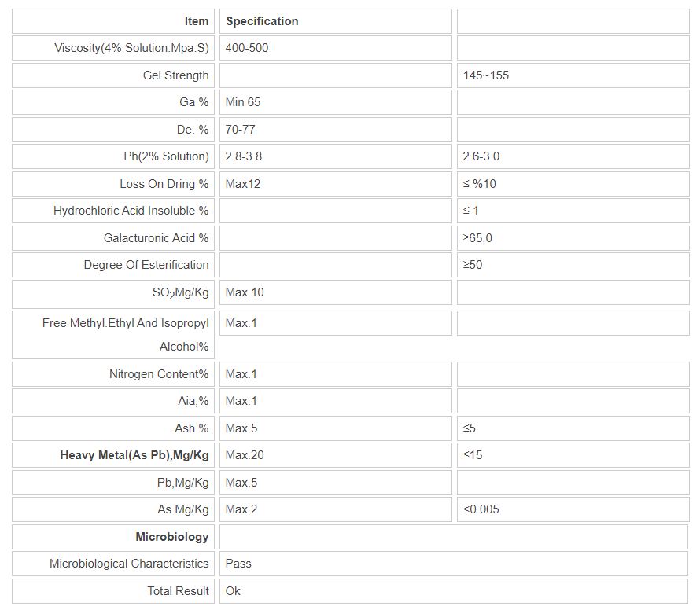Select the 2.6-3.0 pH result cell
This screenshot has height=610, width=700.
click(481, 156)
